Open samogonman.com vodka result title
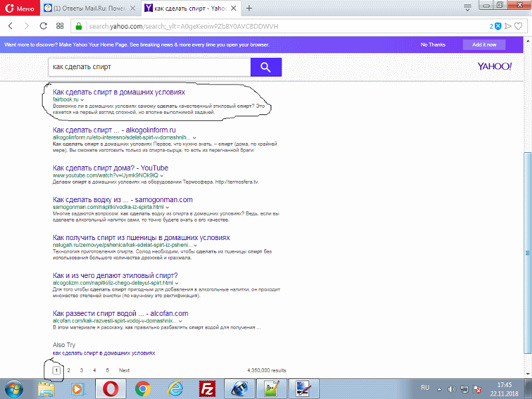This screenshot has width=532, height=399. point(122,199)
